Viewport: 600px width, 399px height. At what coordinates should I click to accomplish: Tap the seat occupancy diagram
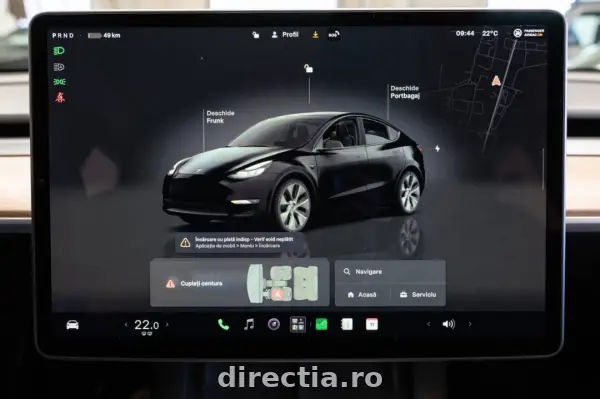coord(282,283)
